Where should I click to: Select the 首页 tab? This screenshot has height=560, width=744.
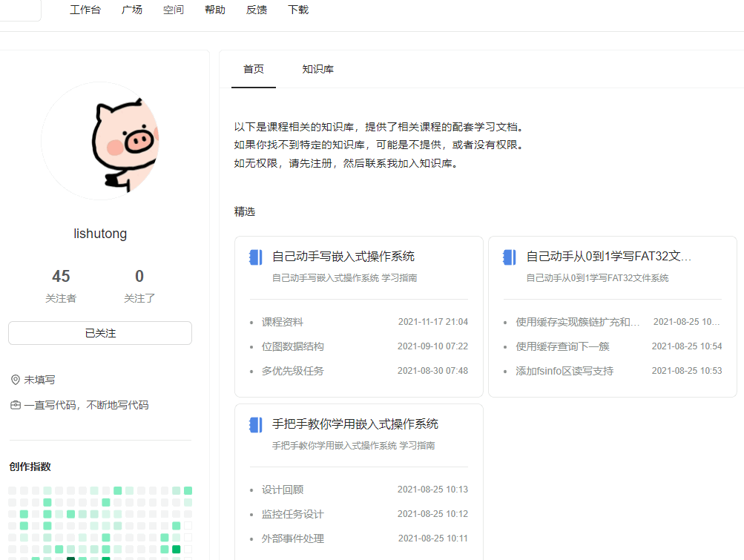coord(253,69)
